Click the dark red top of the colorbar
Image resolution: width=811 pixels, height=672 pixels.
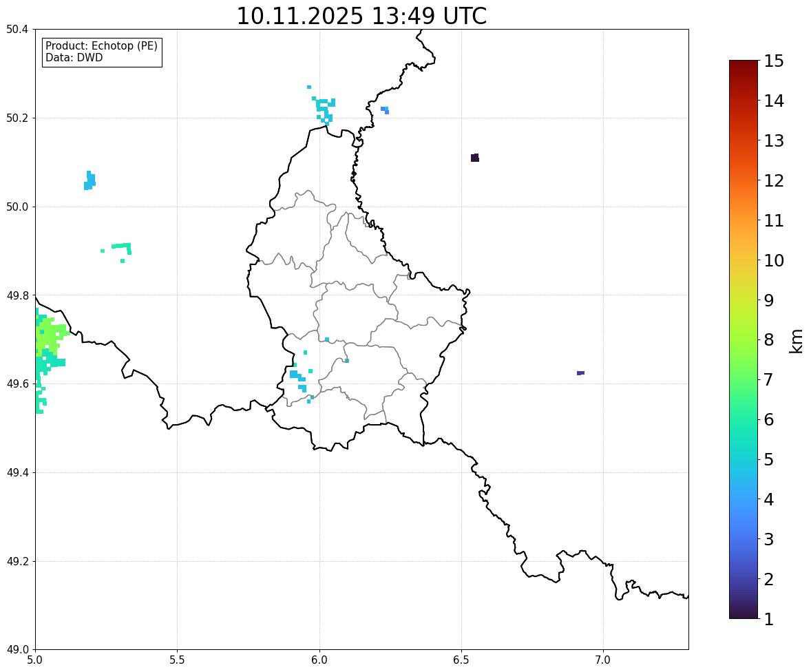[744, 65]
